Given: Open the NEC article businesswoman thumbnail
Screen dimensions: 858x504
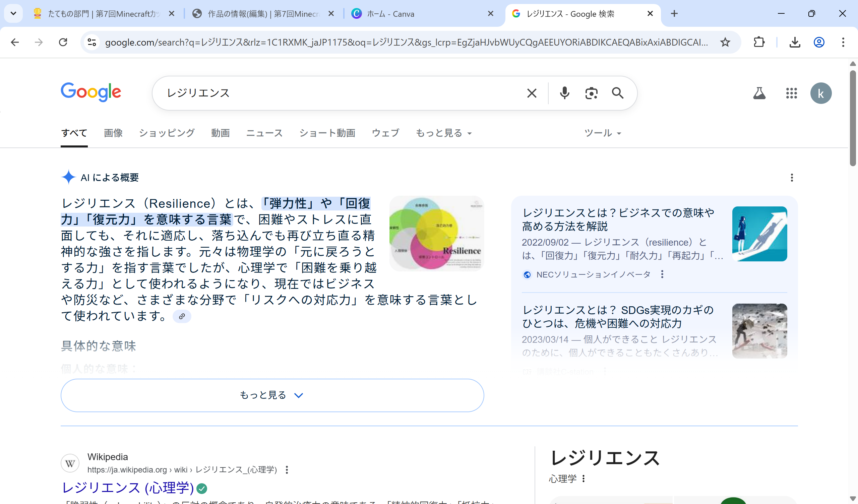Looking at the screenshot, I should click(759, 234).
